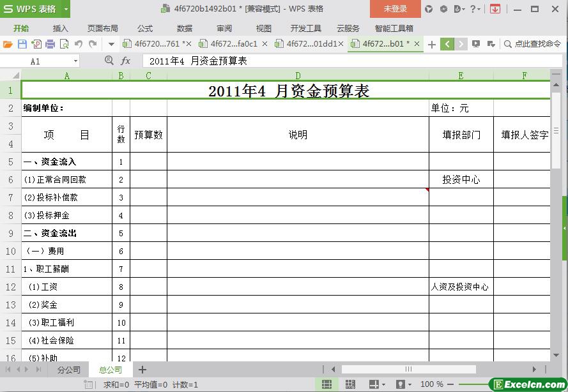The width and height of the screenshot is (568, 392).
Task: Click the Name Box showing A1
Action: click(36, 61)
